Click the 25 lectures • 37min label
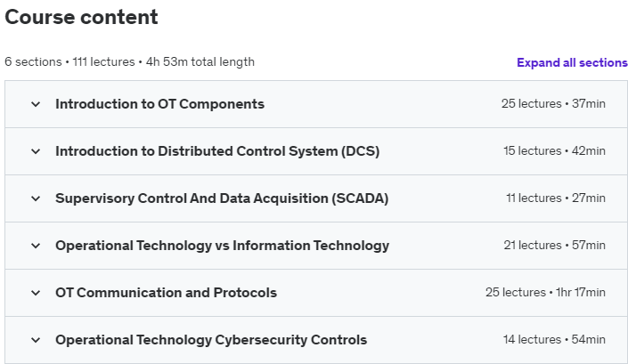Image resolution: width=628 pixels, height=364 pixels. [553, 104]
